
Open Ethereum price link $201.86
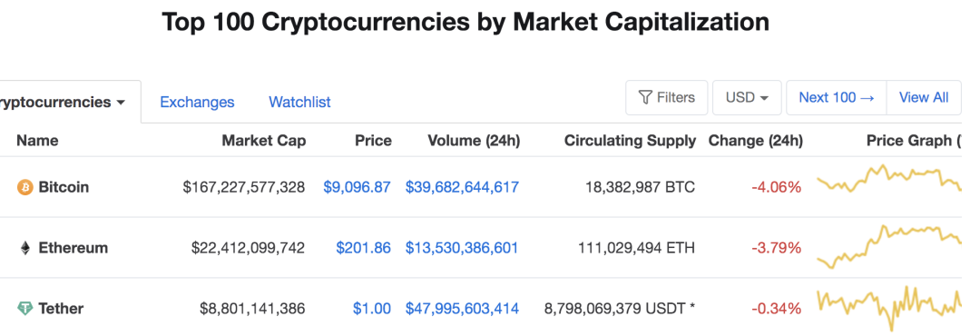coord(363,249)
